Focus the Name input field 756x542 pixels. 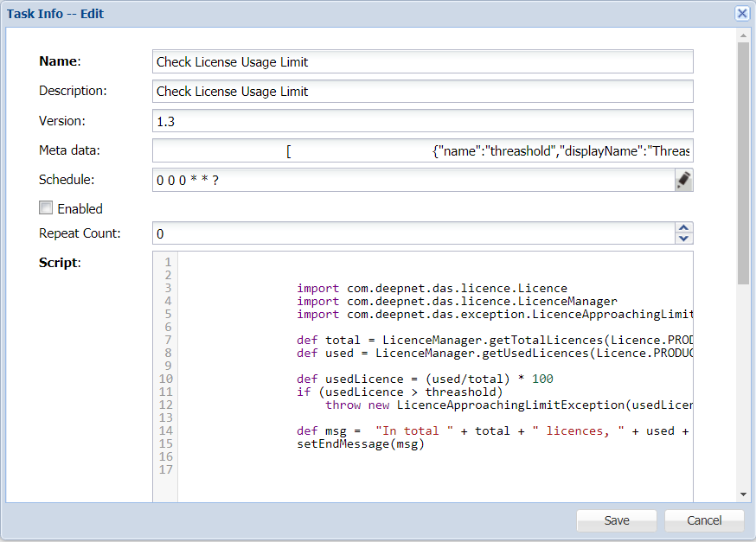[x=422, y=61]
